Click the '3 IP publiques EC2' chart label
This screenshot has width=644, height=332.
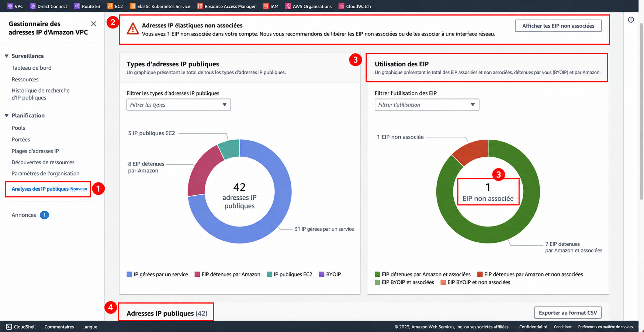(152, 133)
